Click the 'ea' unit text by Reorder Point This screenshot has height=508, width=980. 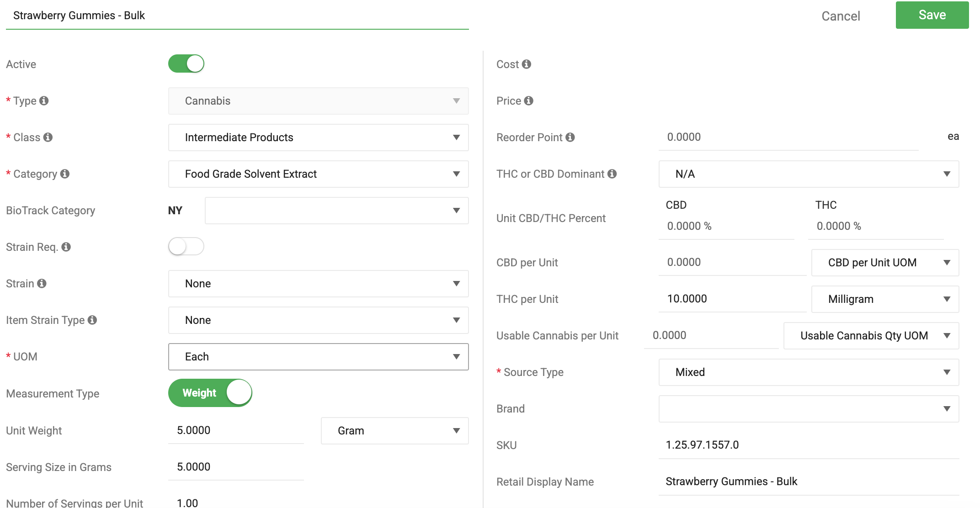[x=953, y=137]
